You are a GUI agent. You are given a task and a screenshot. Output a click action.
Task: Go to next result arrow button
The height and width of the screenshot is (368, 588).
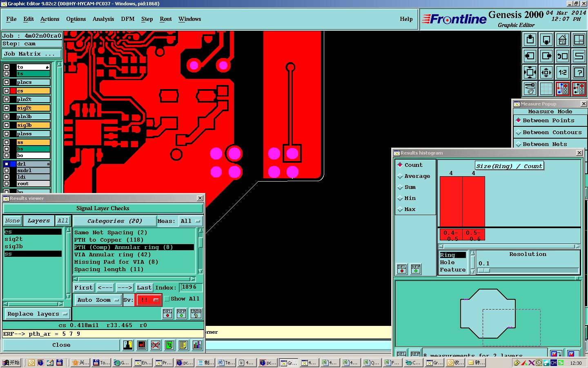[125, 288]
